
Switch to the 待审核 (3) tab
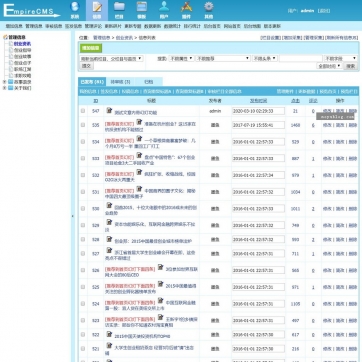pyautogui.click(x=120, y=82)
